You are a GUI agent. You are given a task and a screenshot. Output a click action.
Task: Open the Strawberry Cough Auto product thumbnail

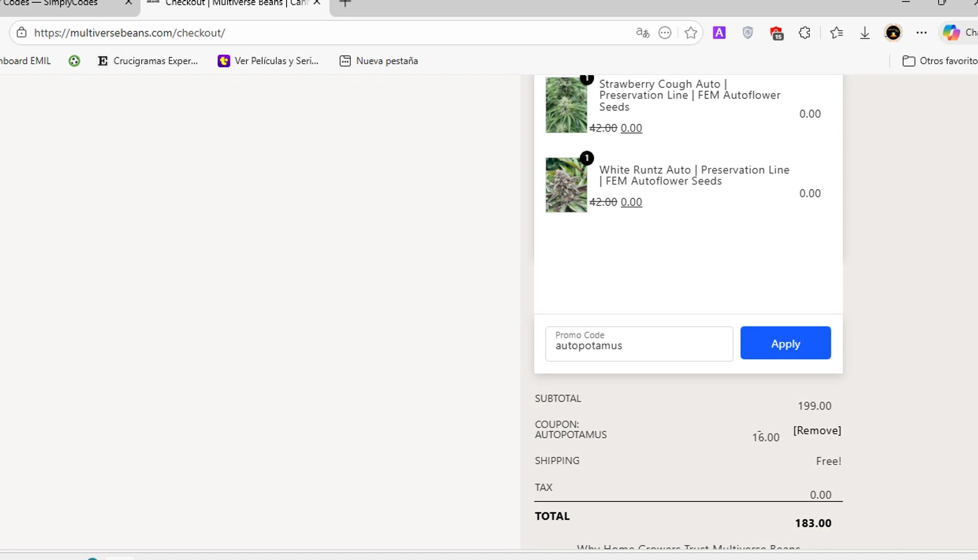(566, 104)
